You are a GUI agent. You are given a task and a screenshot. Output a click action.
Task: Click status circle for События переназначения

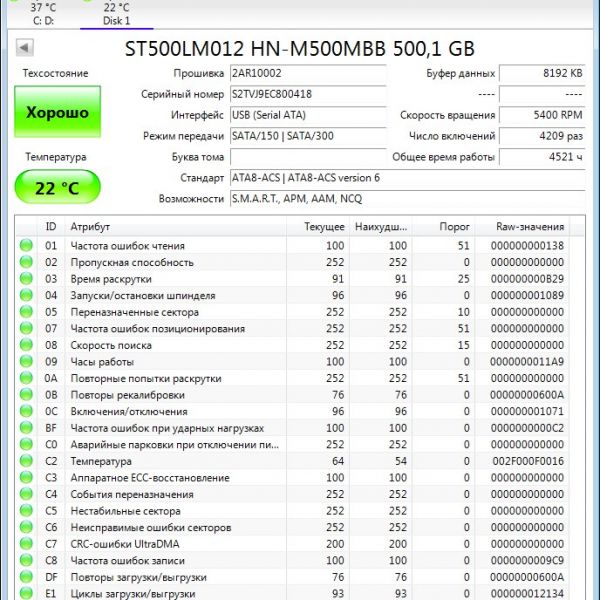(x=26, y=494)
